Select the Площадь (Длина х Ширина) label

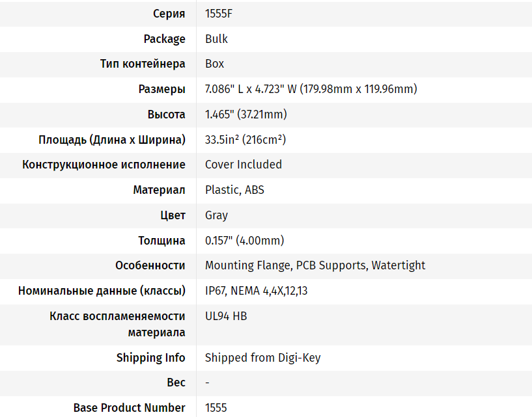coord(112,140)
